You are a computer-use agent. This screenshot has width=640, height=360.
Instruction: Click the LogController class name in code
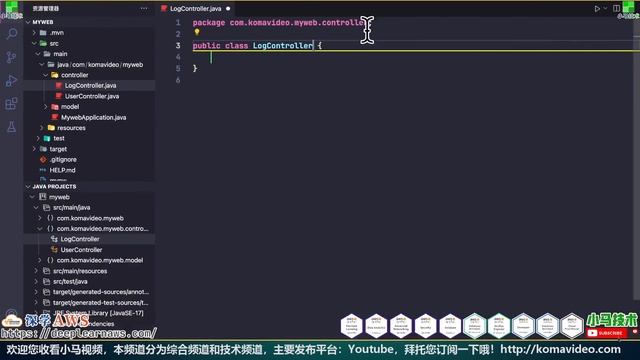(x=282, y=46)
